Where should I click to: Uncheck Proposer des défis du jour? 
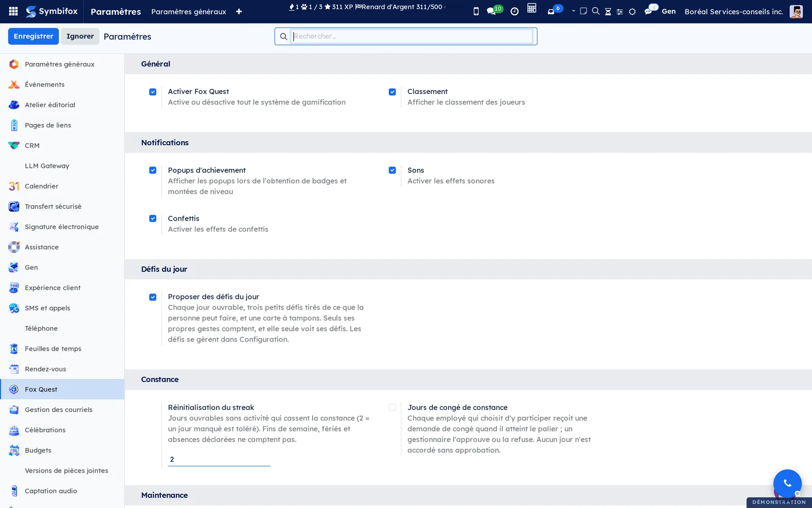point(153,297)
